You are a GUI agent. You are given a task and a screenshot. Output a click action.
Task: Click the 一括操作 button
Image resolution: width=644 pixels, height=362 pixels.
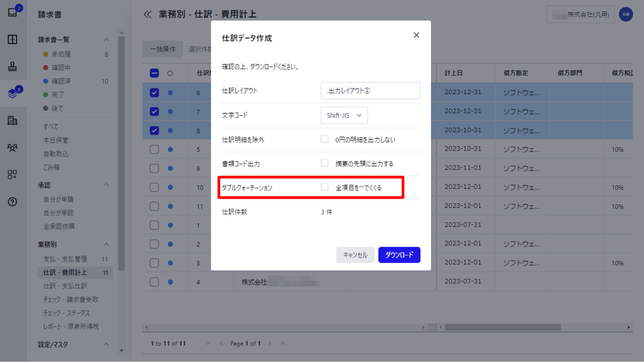coord(163,49)
